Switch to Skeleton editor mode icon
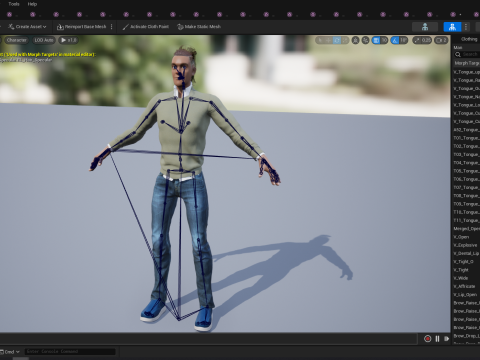Screen dimensions: 480x360 pos(425,27)
